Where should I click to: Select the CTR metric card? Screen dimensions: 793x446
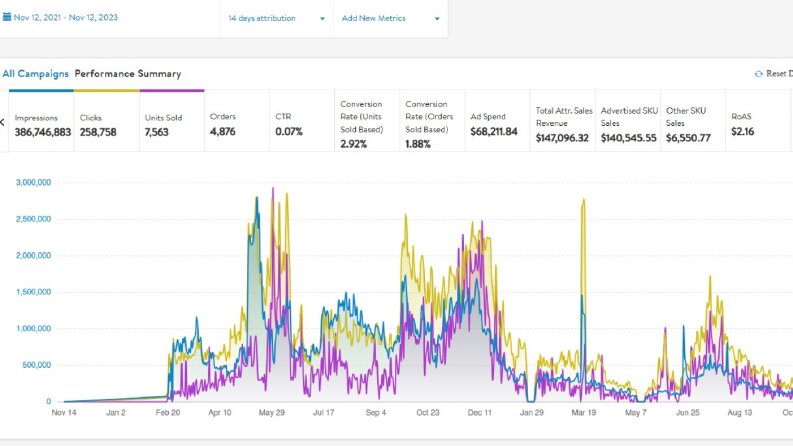302,121
